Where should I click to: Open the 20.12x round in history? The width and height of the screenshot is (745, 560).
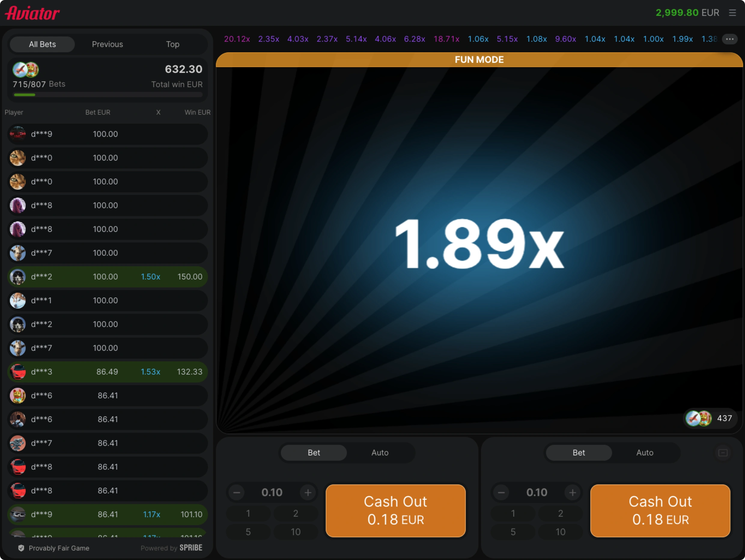click(237, 39)
